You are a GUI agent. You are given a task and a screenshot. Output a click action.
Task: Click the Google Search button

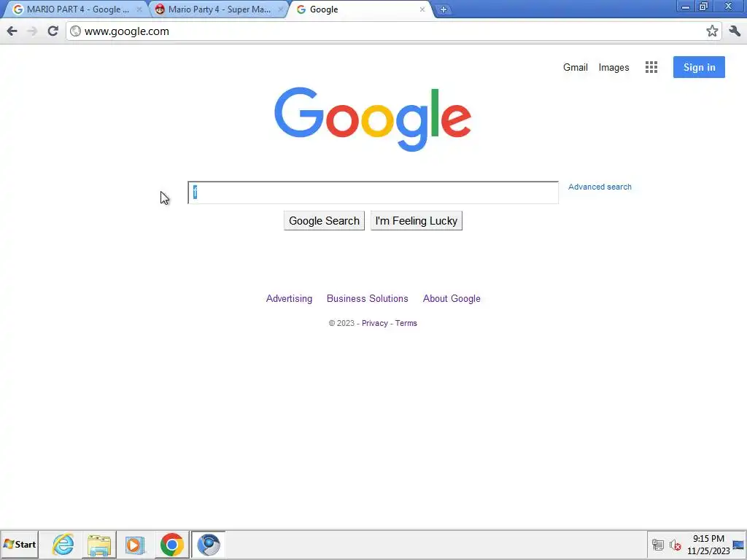pos(324,221)
